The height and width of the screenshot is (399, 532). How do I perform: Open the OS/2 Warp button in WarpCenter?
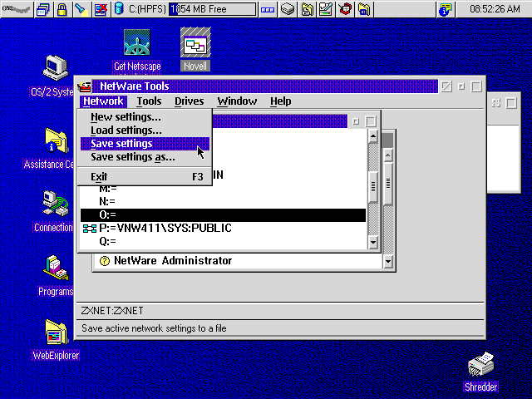click(17, 9)
